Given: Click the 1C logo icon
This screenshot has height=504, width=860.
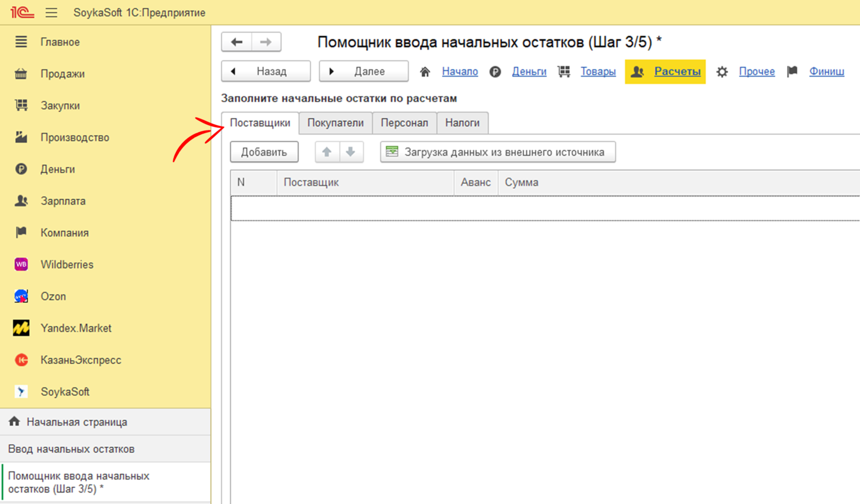Looking at the screenshot, I should [22, 12].
